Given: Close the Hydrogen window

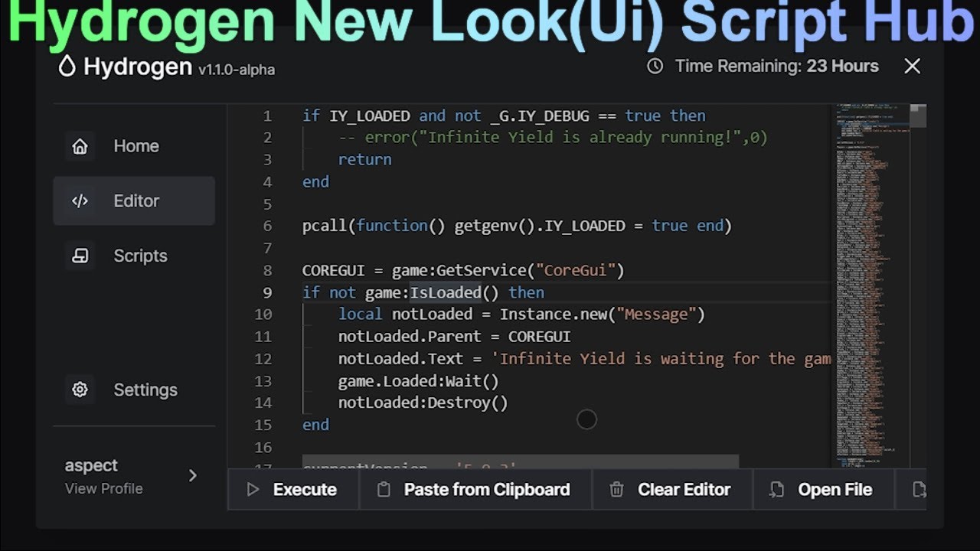Looking at the screenshot, I should 912,67.
